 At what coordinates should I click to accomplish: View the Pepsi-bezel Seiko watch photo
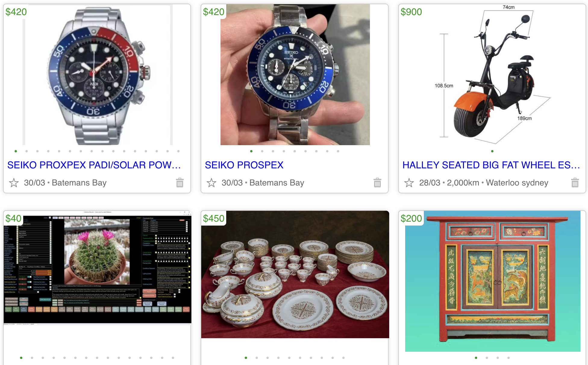pyautogui.click(x=98, y=75)
